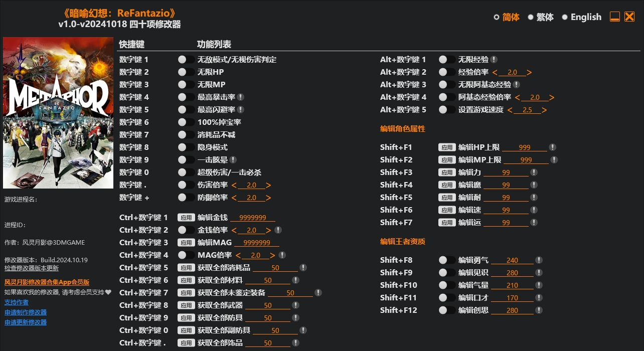Click info icon beside 编辑魔

[x=534, y=185]
